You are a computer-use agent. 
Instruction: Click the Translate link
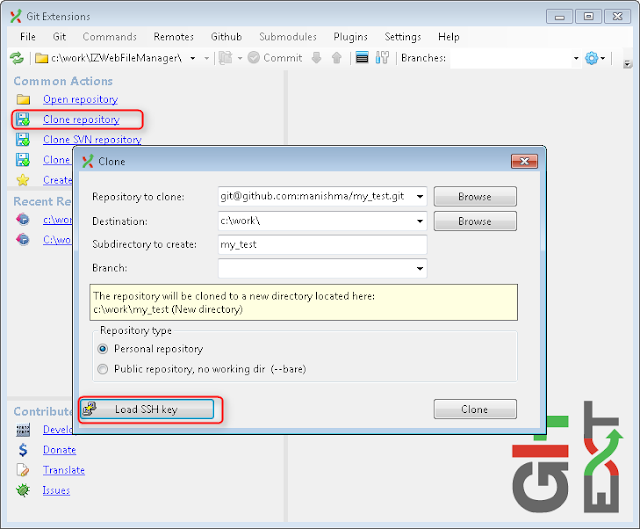pyautogui.click(x=64, y=470)
